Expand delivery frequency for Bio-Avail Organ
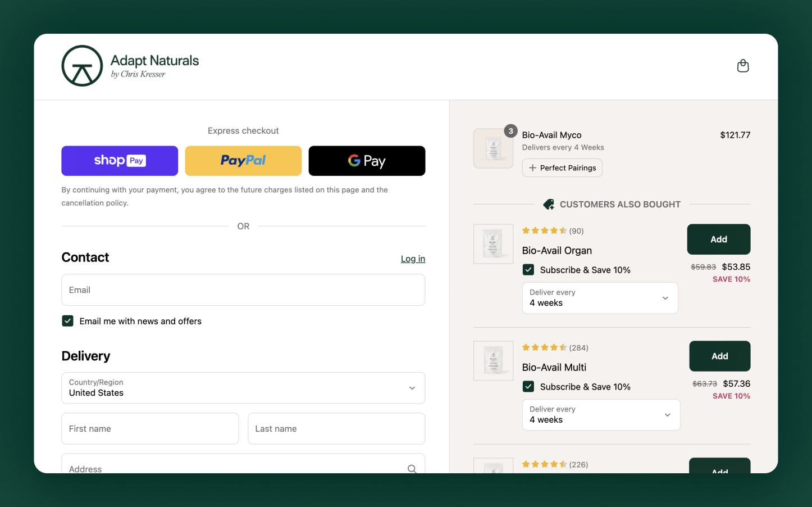Screen dimensions: 812x507 point(600,298)
